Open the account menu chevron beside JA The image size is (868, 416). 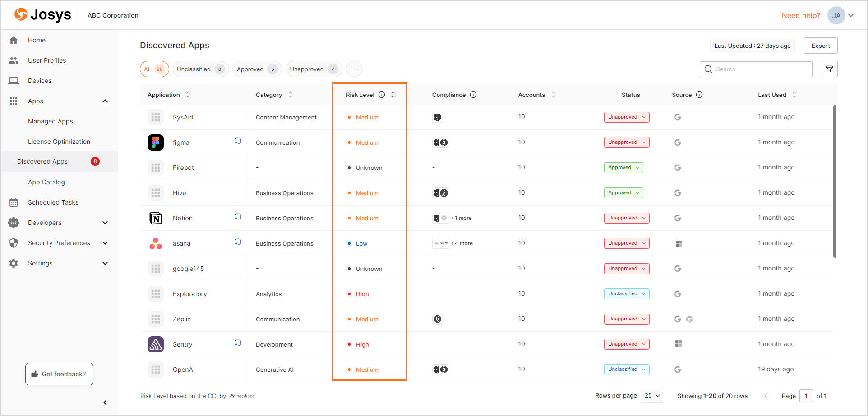point(851,15)
